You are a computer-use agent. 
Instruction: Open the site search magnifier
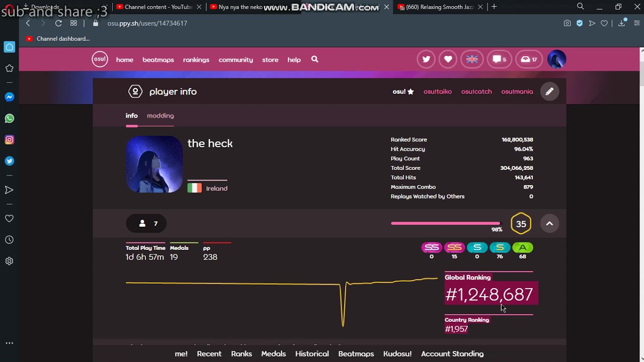(x=315, y=59)
